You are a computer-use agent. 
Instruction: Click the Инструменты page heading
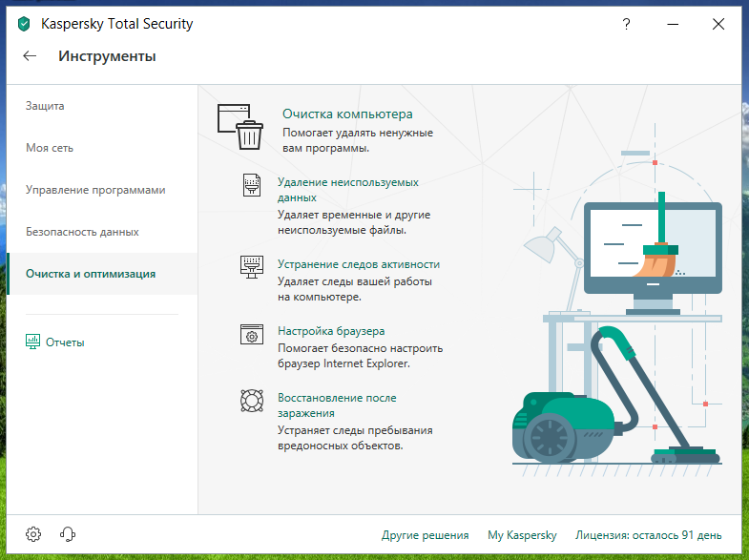[107, 56]
